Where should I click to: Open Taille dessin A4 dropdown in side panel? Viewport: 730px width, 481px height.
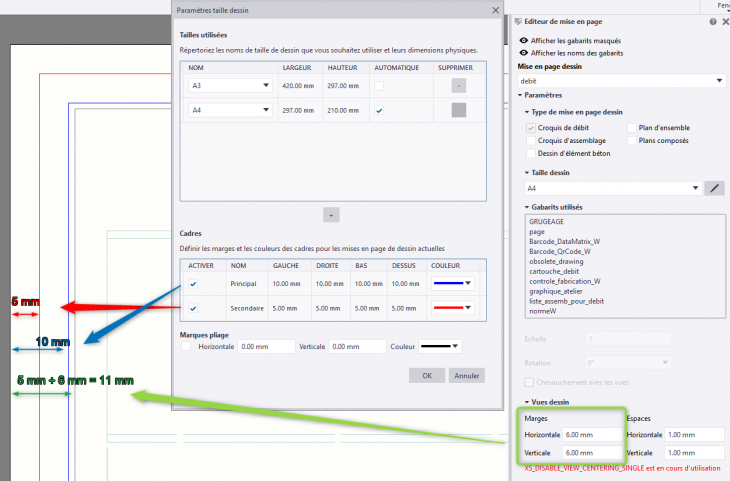tap(613, 188)
